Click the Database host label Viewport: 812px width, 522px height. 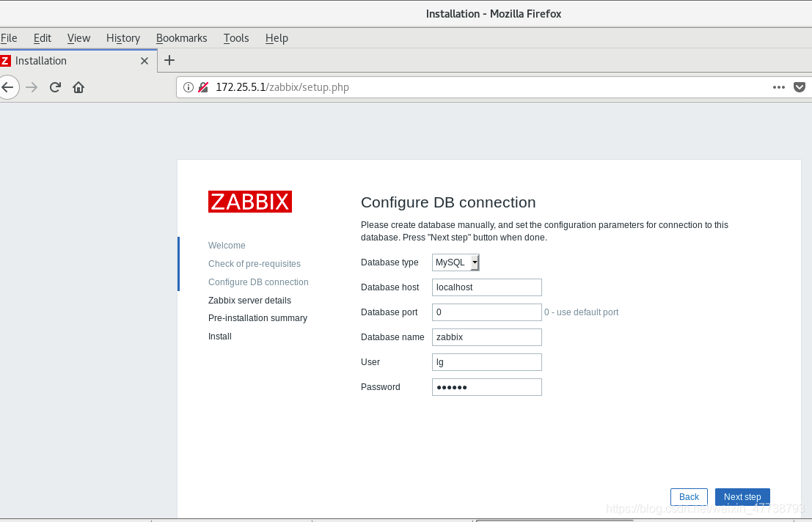[x=390, y=287]
